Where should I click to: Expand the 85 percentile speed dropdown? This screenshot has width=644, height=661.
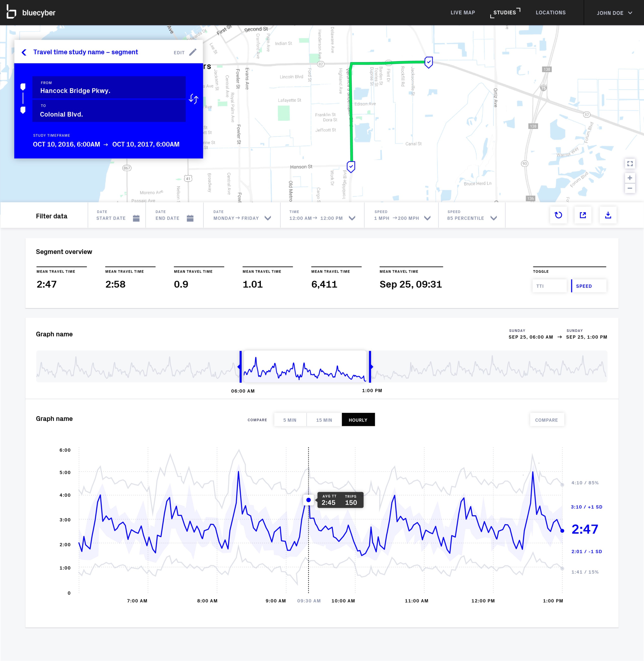(494, 218)
